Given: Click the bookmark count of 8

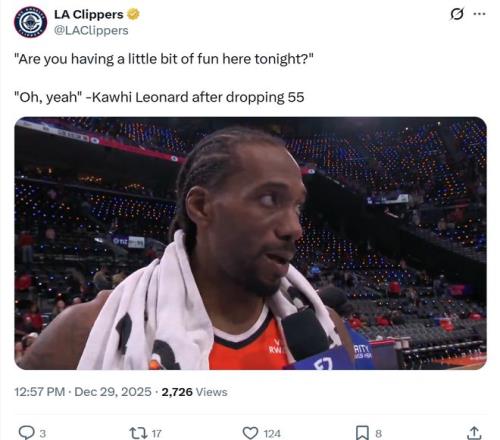Looking at the screenshot, I should [x=378, y=434].
